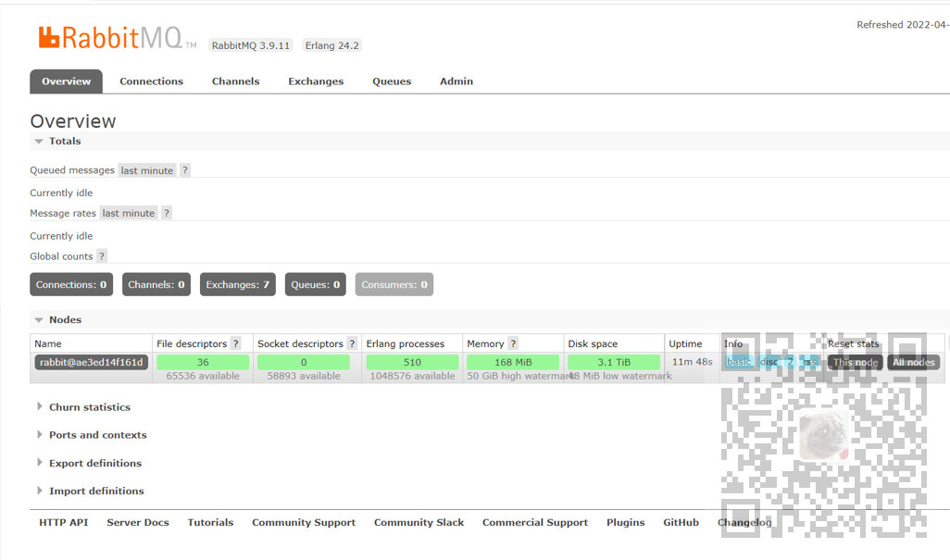Image resolution: width=950 pixels, height=560 pixels.
Task: Open node rabbit@ae3ed14f161d details
Action: [x=92, y=362]
